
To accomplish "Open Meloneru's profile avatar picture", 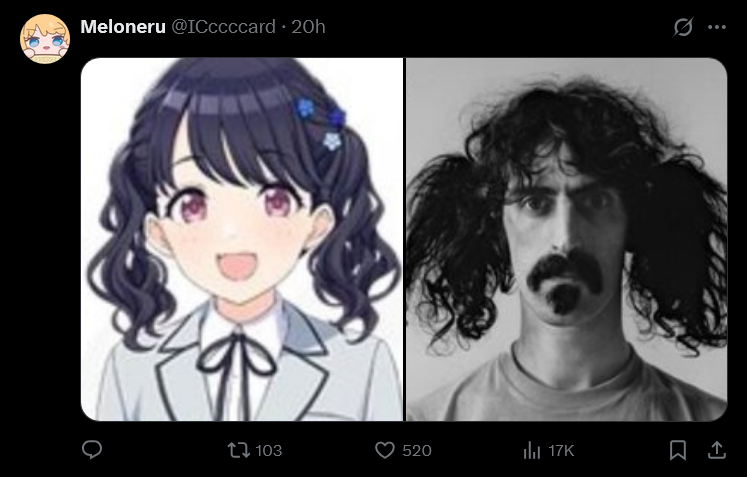I will coord(45,39).
